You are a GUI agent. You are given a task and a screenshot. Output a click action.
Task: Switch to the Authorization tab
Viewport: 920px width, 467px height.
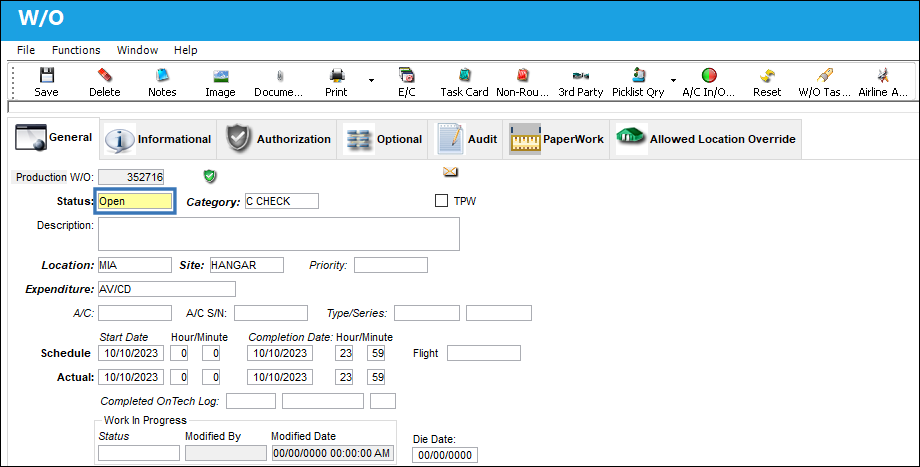(278, 139)
